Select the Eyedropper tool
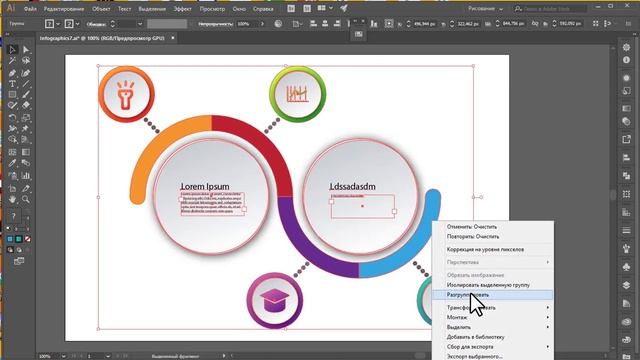The width and height of the screenshot is (640, 360). [x=12, y=163]
